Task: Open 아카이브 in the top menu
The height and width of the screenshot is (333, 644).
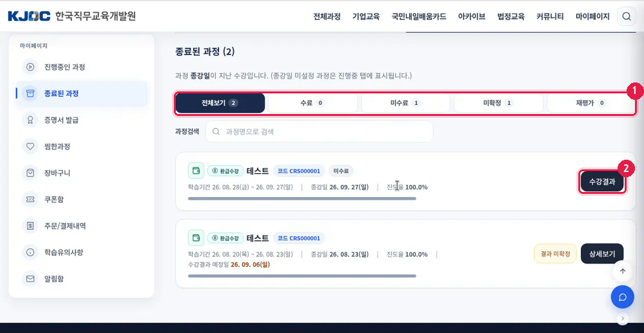Action: point(472,17)
